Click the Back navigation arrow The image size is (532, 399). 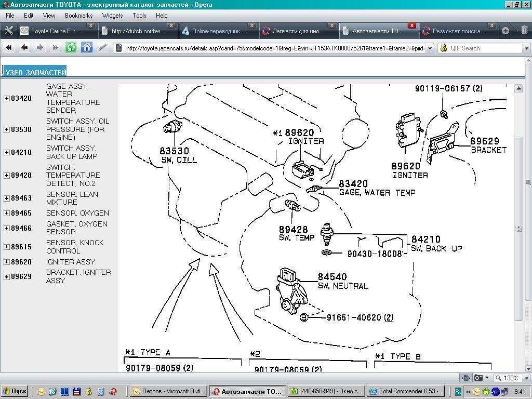24,48
